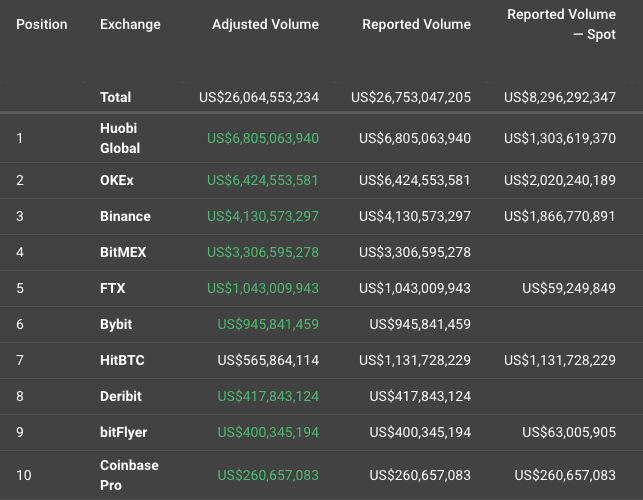Select bitFlyer adjusted volume US$400,345,194 in green
The height and width of the screenshot is (500, 643).
coord(268,432)
